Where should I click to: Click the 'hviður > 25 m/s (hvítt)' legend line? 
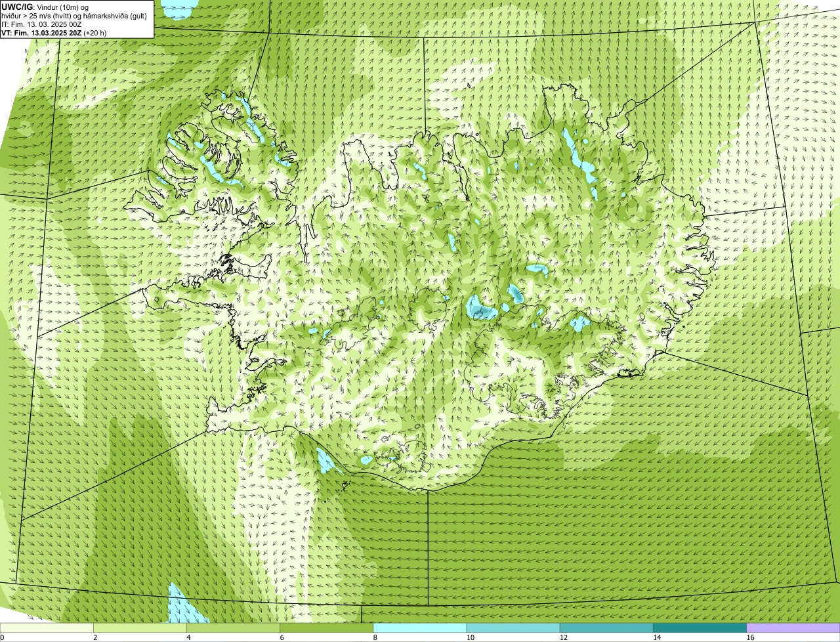click(x=75, y=16)
